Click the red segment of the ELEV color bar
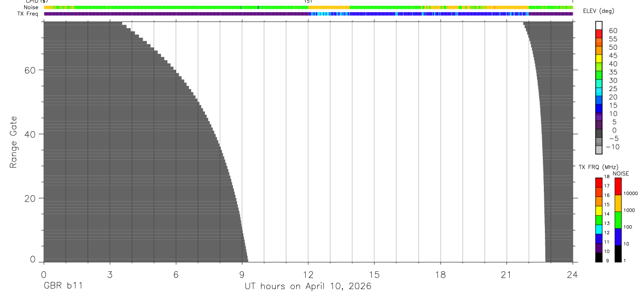The image size is (644, 297). click(x=599, y=33)
